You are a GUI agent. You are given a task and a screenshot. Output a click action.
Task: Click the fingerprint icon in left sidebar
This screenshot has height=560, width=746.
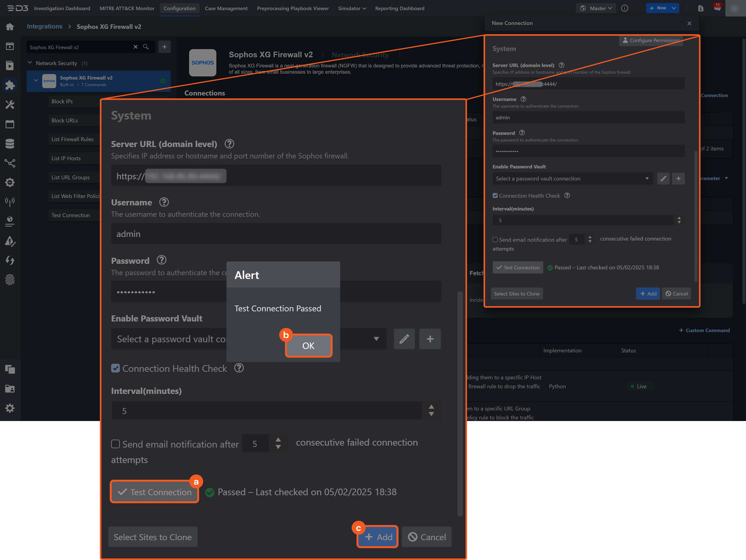pos(10,280)
